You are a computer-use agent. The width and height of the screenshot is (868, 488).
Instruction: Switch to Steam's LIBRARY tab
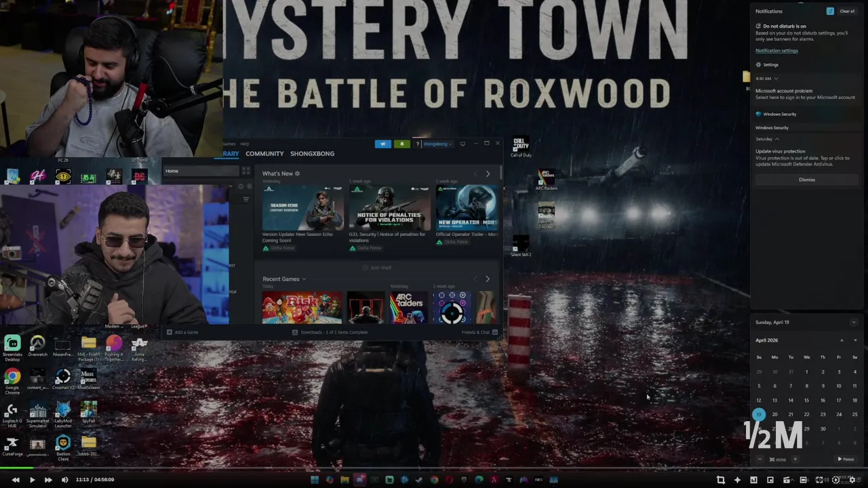point(231,154)
